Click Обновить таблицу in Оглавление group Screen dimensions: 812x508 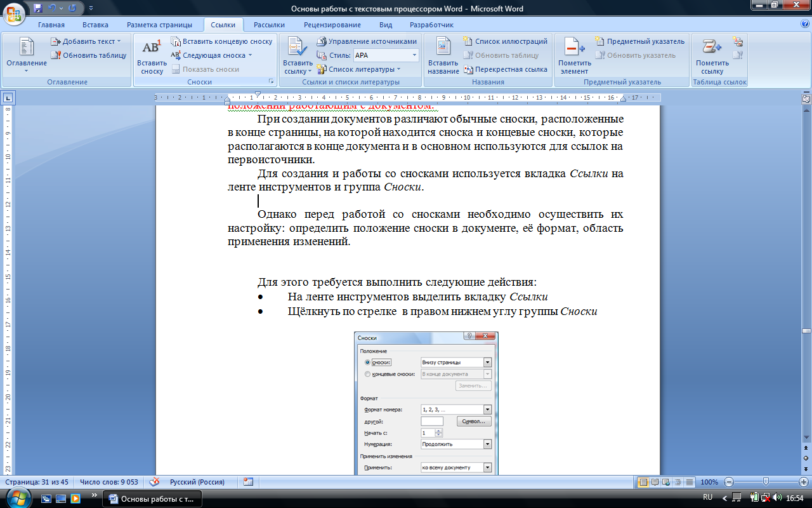click(x=89, y=55)
